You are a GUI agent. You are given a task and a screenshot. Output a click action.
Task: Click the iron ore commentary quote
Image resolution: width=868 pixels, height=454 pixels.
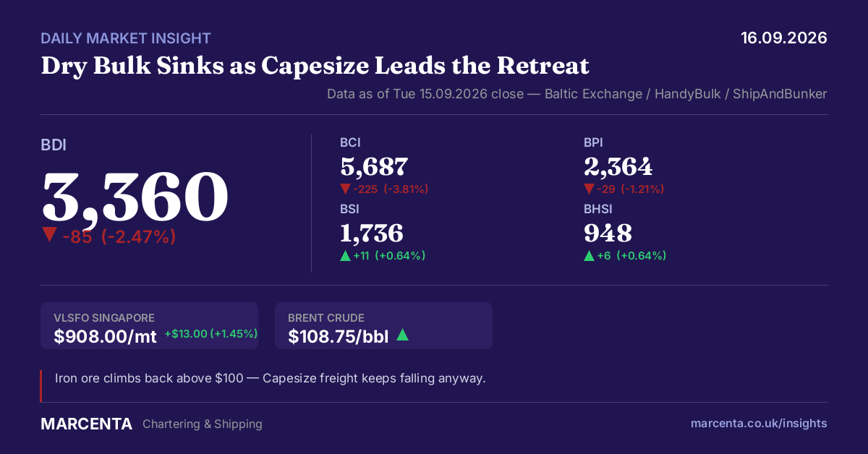pyautogui.click(x=270, y=378)
